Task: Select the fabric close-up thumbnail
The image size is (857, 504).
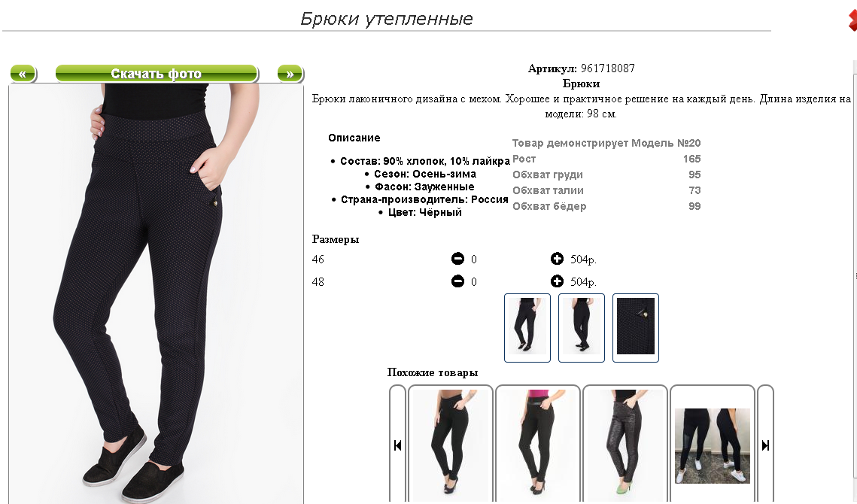Action: pyautogui.click(x=635, y=327)
